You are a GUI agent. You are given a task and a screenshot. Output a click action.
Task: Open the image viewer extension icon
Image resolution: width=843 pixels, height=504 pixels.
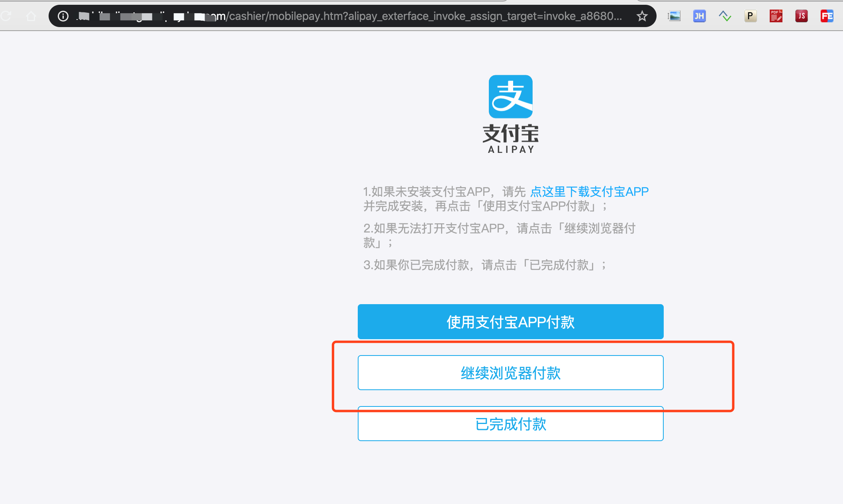(674, 16)
